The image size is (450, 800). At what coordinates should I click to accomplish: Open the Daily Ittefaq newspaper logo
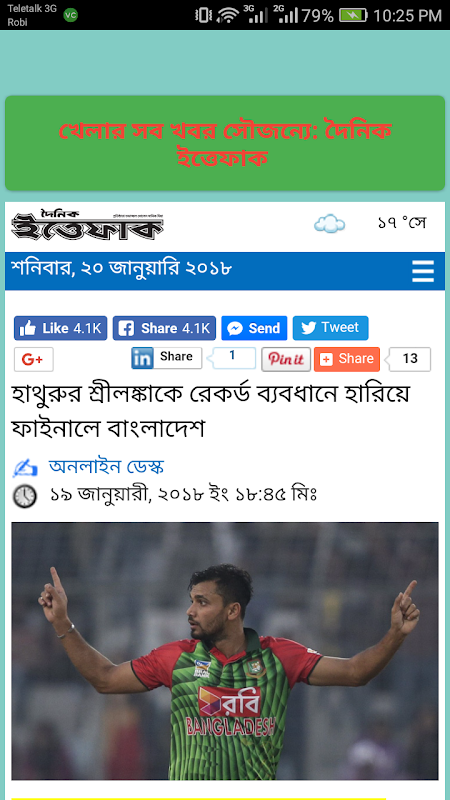[87, 226]
